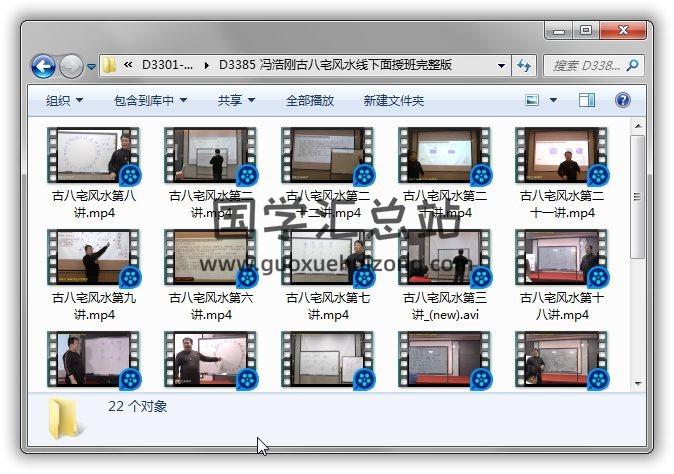Click the change view icon
This screenshot has width=674, height=474.
pos(532,100)
